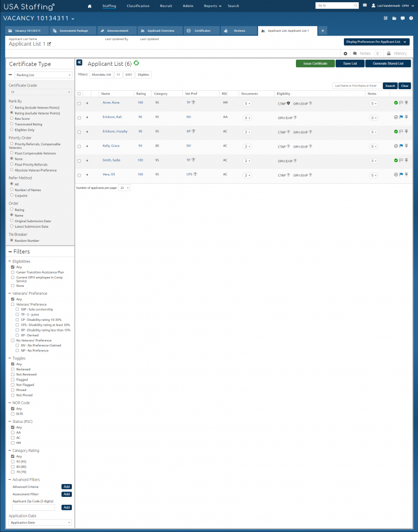Enable the Not Reviewed toggle filter

pos(13,374)
